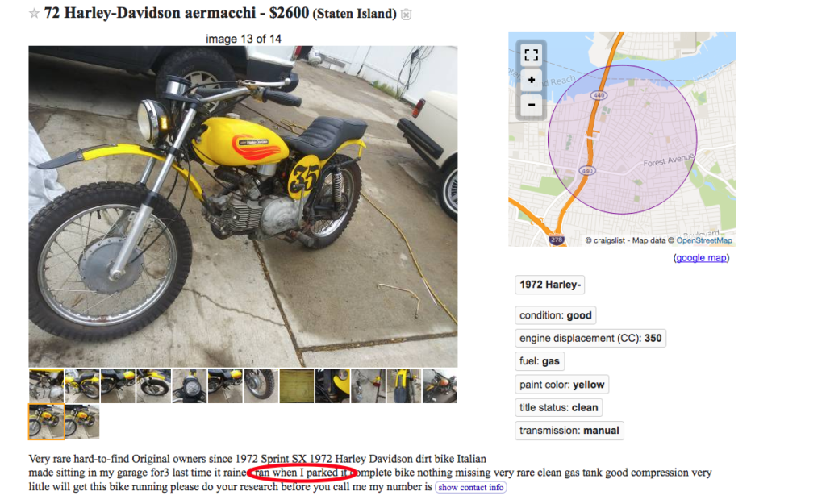Select the last thumbnail in first row
The image size is (826, 504).
pyautogui.click(x=440, y=386)
